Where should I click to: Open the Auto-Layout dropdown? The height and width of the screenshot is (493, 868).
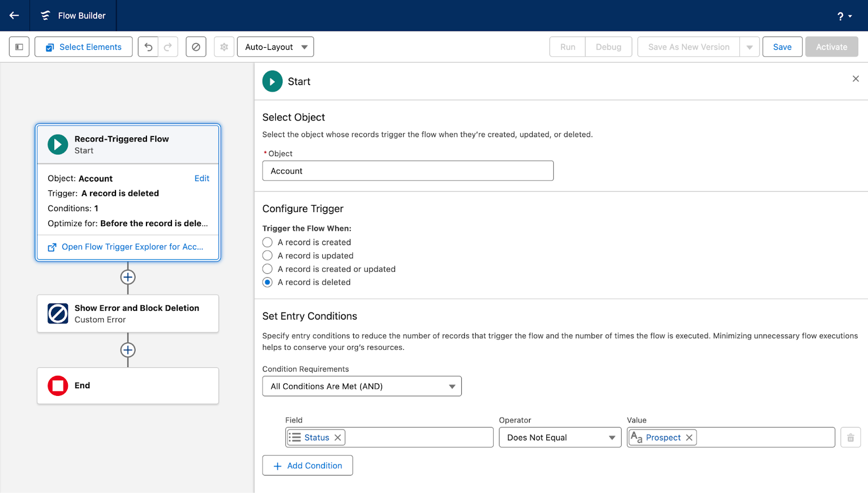pyautogui.click(x=276, y=47)
